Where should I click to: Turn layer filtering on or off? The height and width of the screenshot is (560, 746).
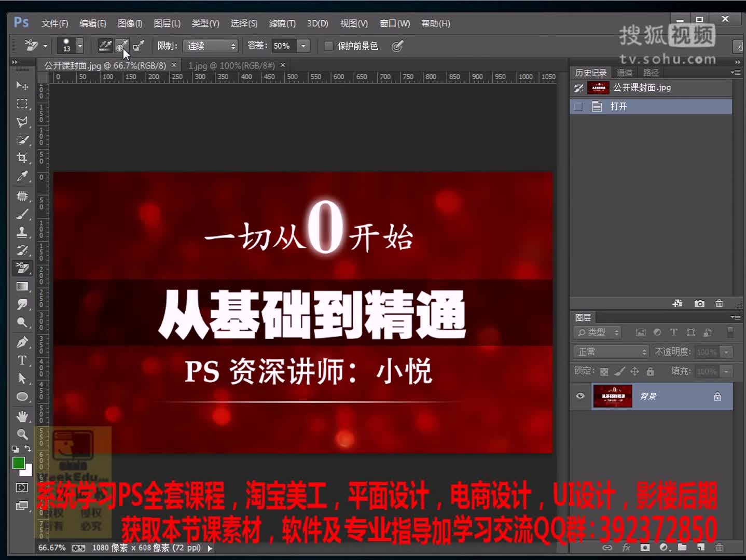(730, 332)
